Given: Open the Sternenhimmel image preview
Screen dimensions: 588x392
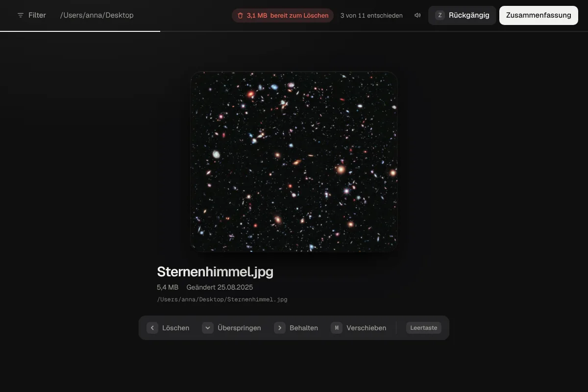Looking at the screenshot, I should (x=294, y=162).
